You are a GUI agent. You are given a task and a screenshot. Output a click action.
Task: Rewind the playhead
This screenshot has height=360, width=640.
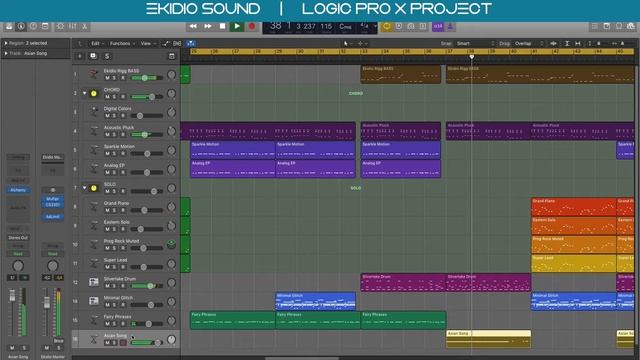pos(193,26)
